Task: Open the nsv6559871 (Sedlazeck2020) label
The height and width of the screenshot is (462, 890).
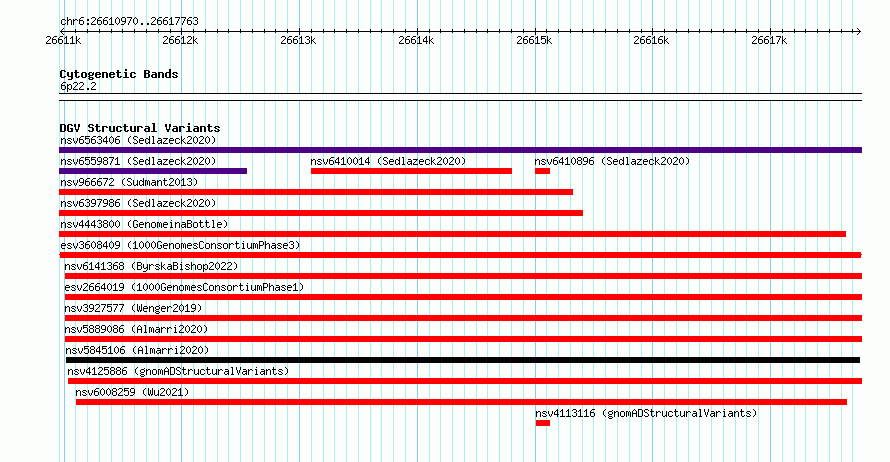Action: [x=138, y=161]
